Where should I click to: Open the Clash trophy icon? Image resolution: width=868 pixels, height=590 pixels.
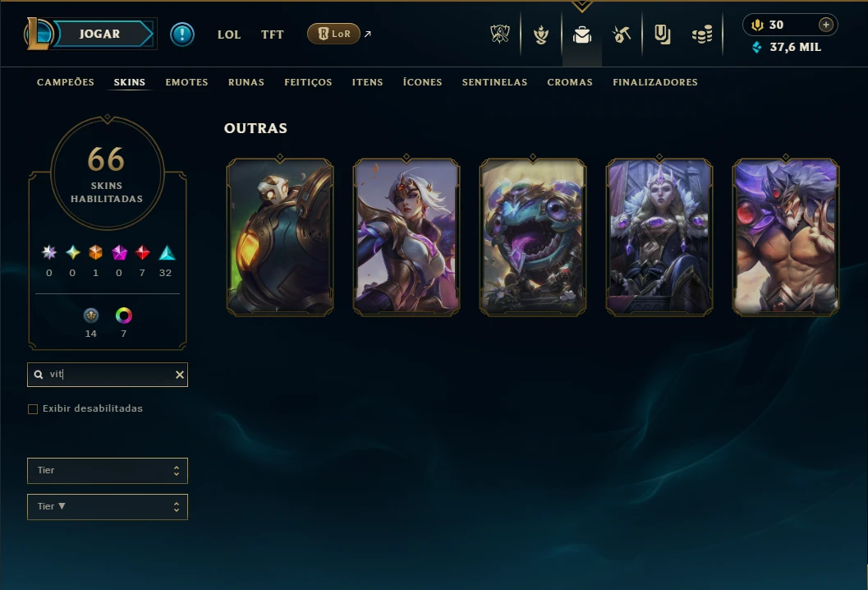(x=500, y=35)
